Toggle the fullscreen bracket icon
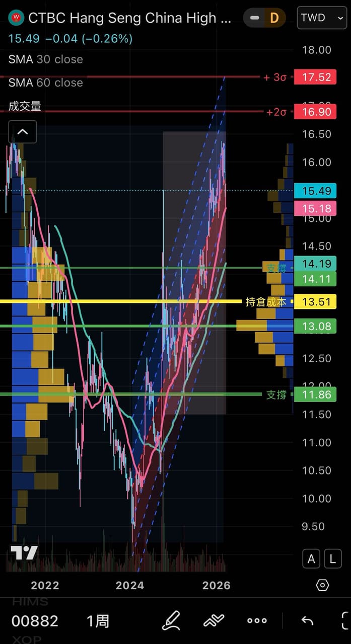351x644 pixels. tap(345, 620)
